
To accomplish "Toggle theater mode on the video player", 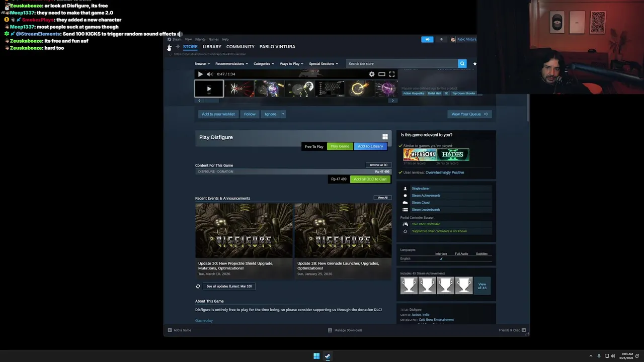I will [382, 74].
